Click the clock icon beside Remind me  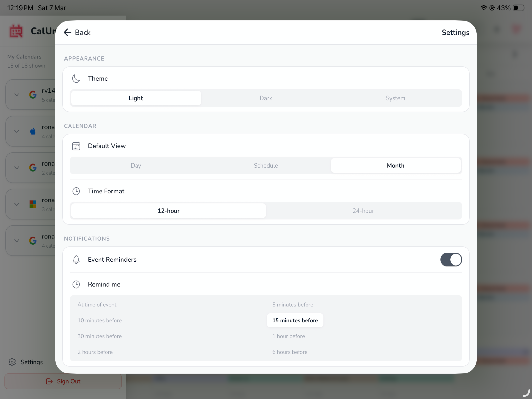(76, 284)
